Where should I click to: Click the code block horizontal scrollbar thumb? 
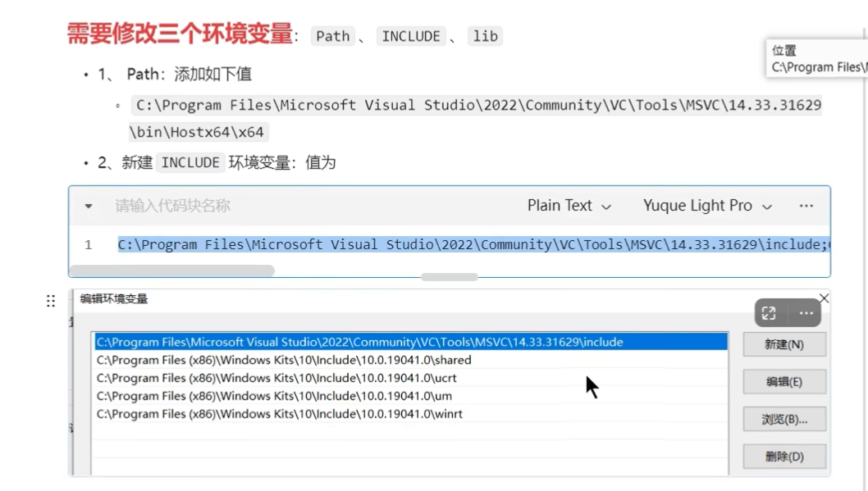click(x=172, y=271)
